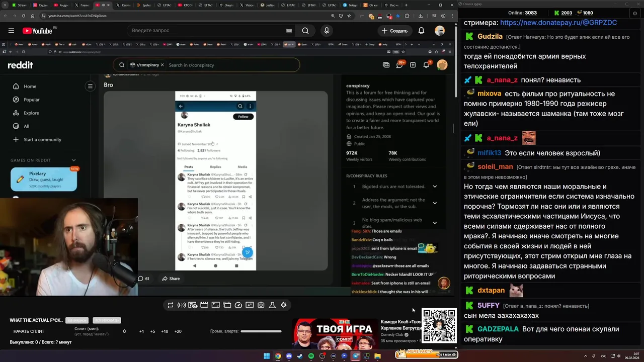644x362 pixels.
Task: Open the Windows Start button
Action: pyautogui.click(x=267, y=356)
